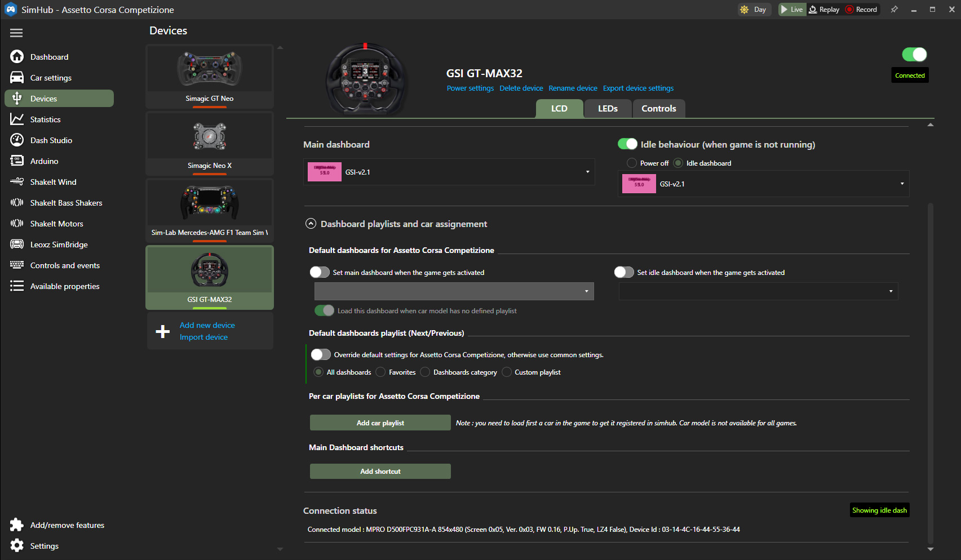
Task: Select the Power off radio option
Action: pyautogui.click(x=632, y=163)
